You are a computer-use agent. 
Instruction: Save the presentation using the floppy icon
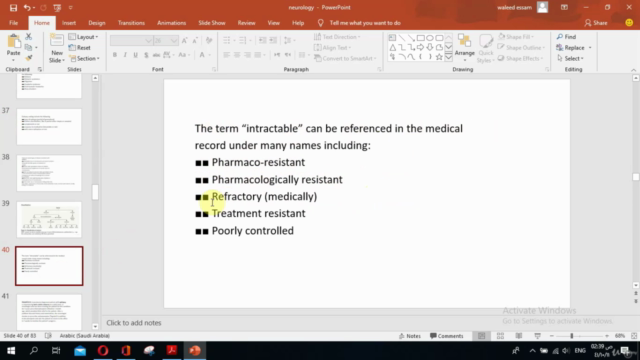13,7
